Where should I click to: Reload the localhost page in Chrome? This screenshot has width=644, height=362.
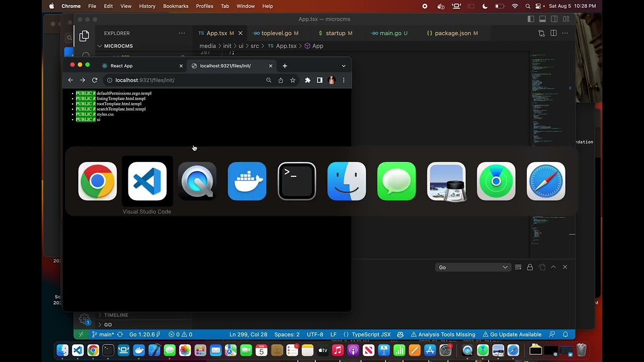coord(95,80)
